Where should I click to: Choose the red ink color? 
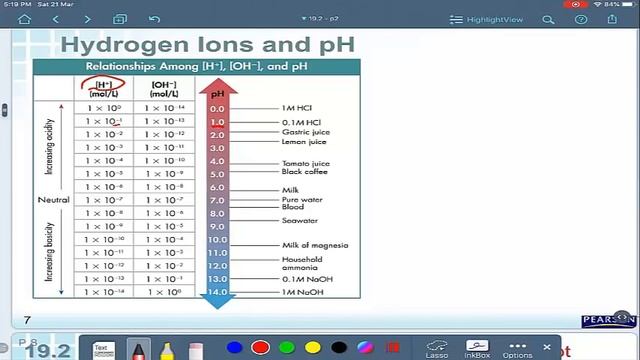[x=260, y=347]
